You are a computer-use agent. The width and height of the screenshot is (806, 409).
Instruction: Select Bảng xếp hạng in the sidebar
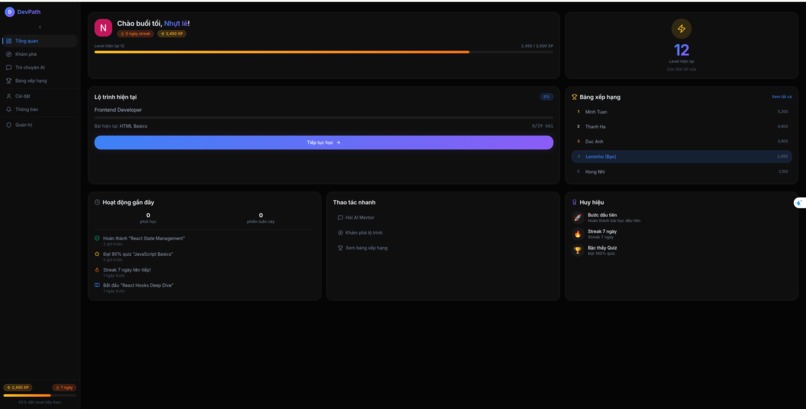pyautogui.click(x=40, y=81)
